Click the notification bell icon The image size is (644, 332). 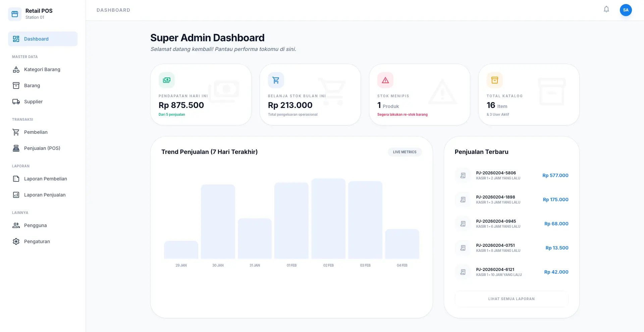tap(606, 9)
